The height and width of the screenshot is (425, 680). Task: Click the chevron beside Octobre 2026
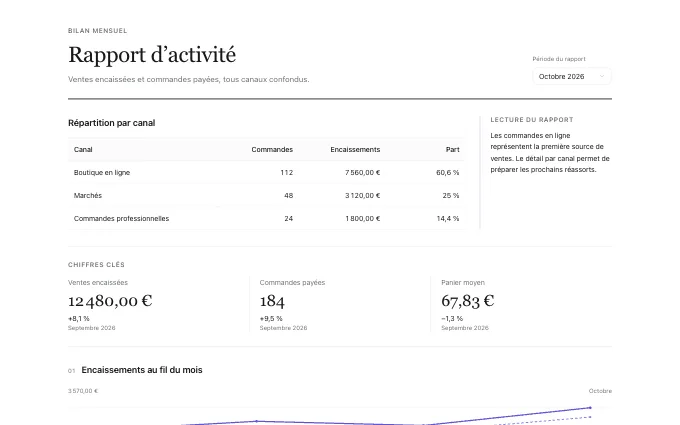(602, 76)
